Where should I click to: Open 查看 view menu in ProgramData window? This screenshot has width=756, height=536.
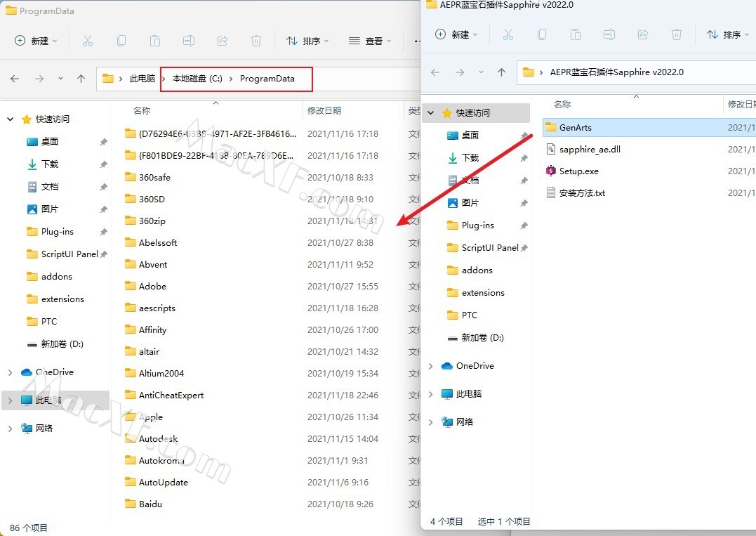(370, 41)
